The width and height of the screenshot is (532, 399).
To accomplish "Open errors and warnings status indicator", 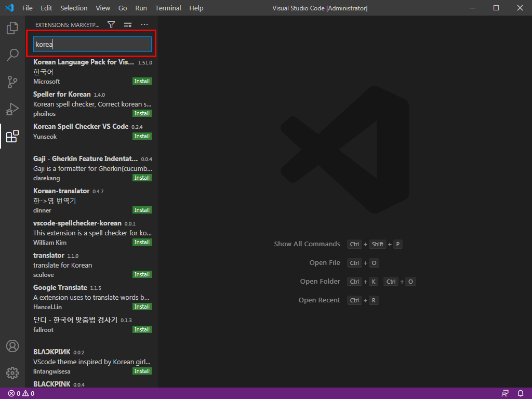I will 21,394.
